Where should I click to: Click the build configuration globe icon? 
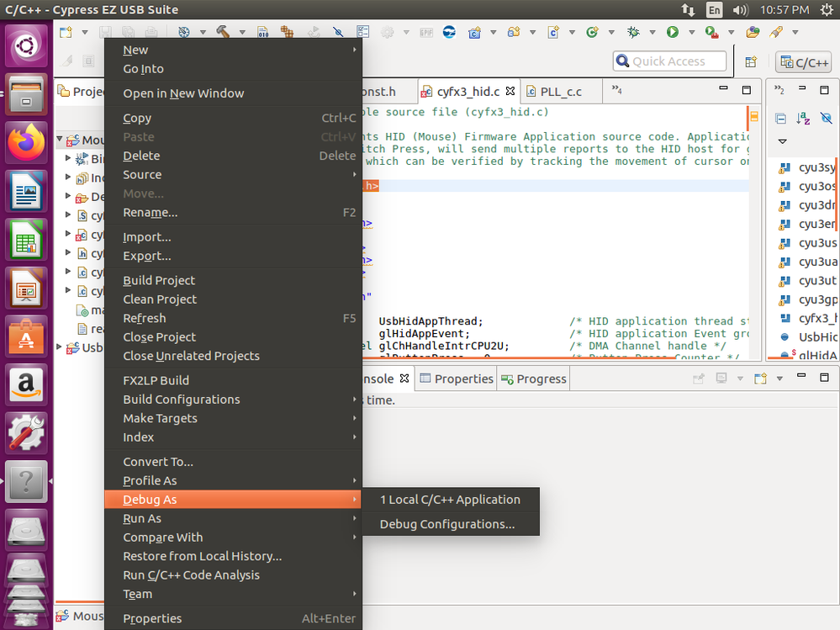point(184,32)
